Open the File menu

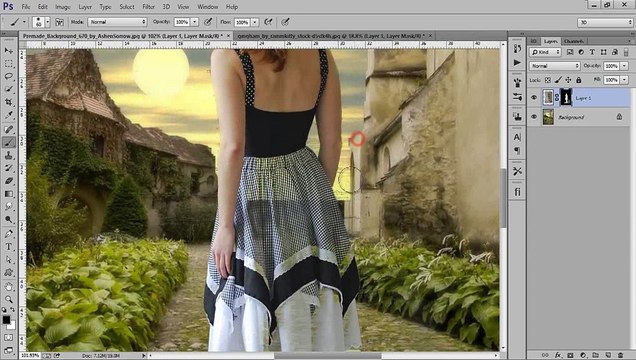(26, 7)
